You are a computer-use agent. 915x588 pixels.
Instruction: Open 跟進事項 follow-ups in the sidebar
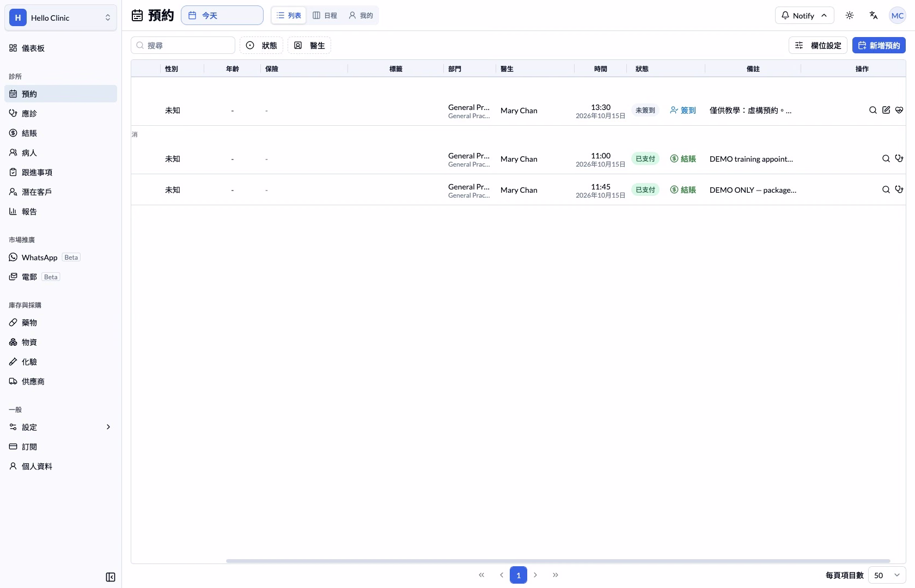pyautogui.click(x=60, y=172)
